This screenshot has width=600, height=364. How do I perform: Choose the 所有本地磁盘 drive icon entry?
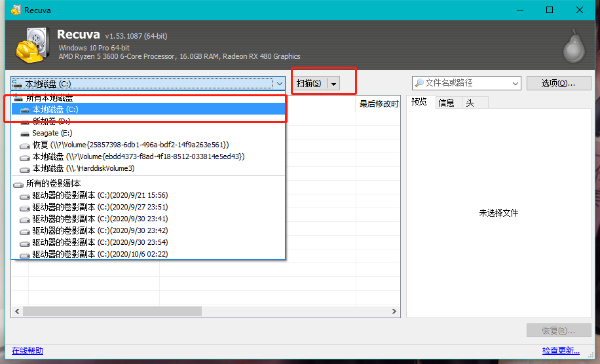click(x=18, y=98)
